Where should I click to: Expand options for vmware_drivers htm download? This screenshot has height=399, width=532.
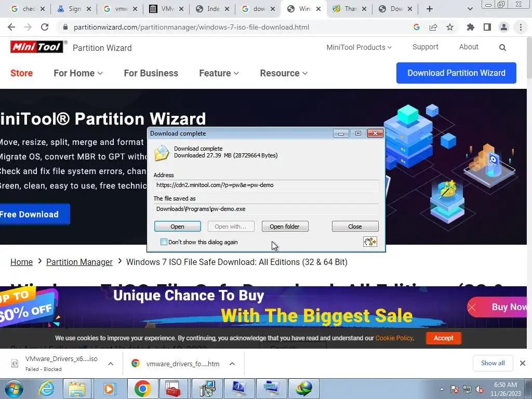point(232,364)
